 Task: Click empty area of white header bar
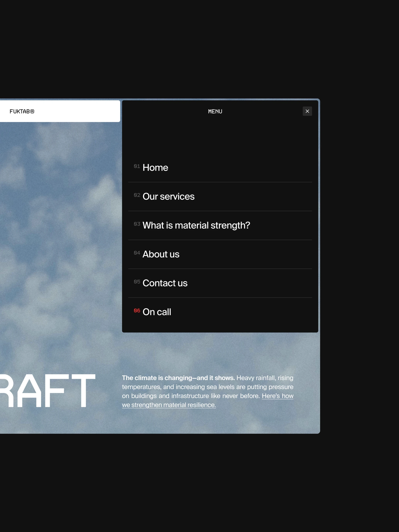pyautogui.click(x=79, y=111)
